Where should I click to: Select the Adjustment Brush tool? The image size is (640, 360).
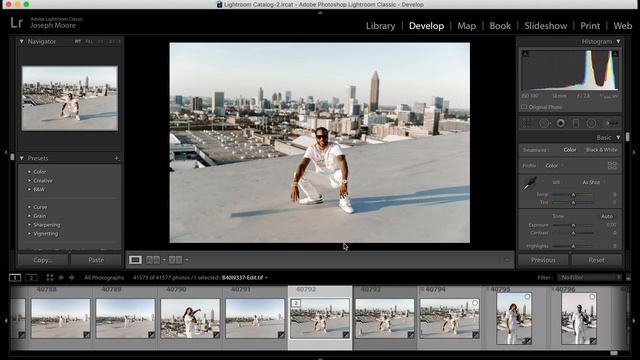click(611, 123)
